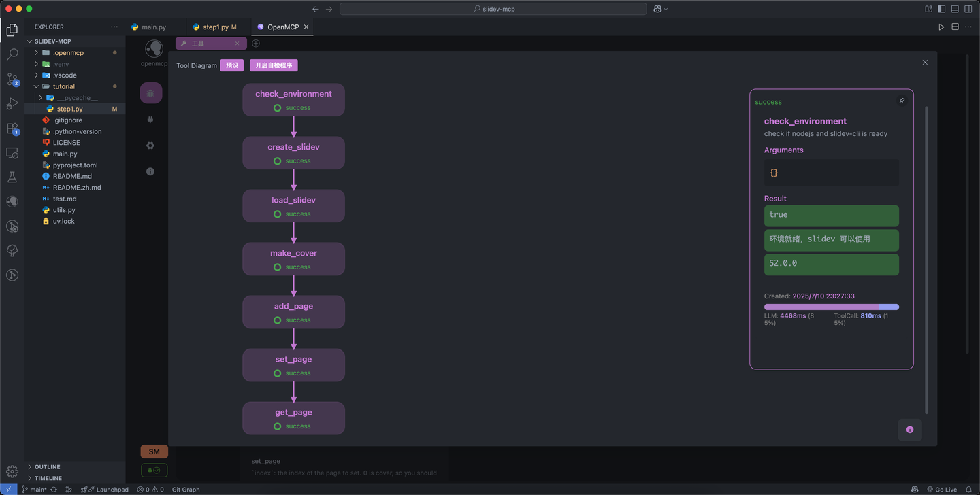Click the detail panel vertical scrollbar

tap(926, 260)
